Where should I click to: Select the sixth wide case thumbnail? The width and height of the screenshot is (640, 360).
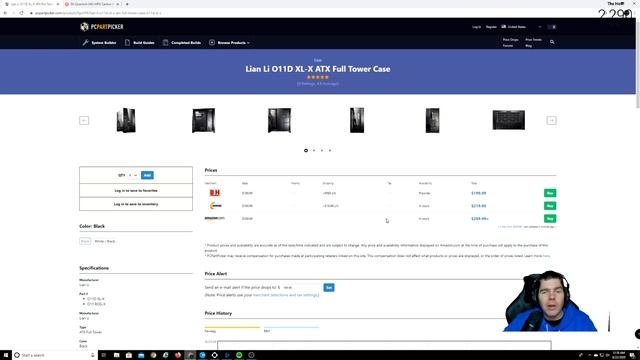[x=509, y=120]
